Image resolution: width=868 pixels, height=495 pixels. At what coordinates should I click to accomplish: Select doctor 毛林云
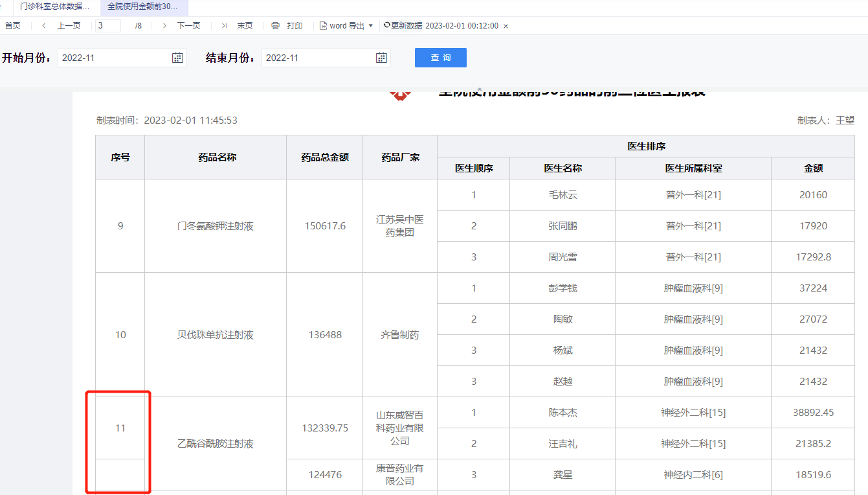click(562, 195)
